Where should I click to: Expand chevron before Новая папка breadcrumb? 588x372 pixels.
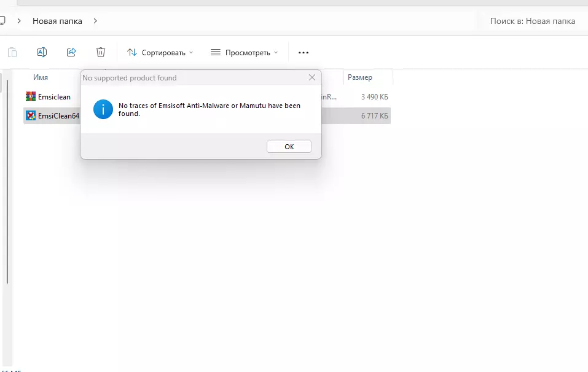tap(19, 21)
